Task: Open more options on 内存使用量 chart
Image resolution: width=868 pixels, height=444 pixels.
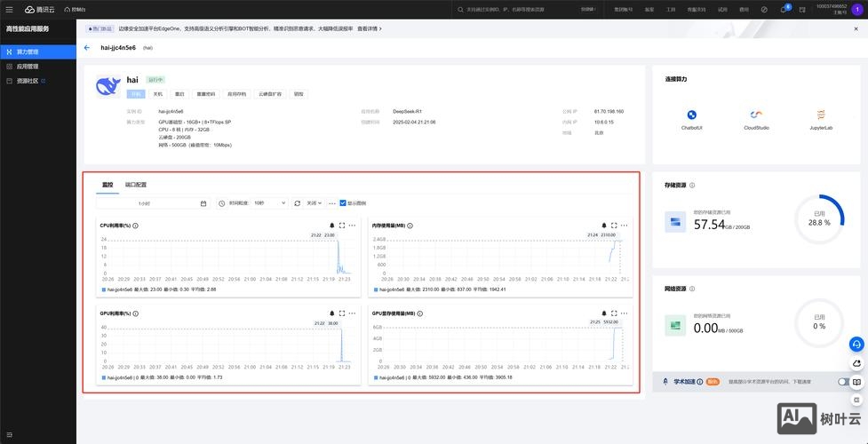Action: point(625,226)
